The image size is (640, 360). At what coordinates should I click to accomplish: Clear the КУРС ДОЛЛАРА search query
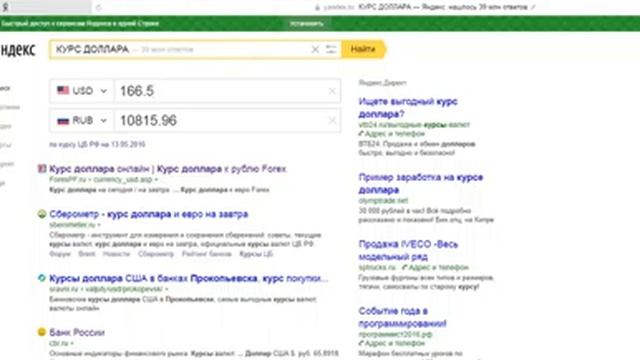(x=315, y=49)
